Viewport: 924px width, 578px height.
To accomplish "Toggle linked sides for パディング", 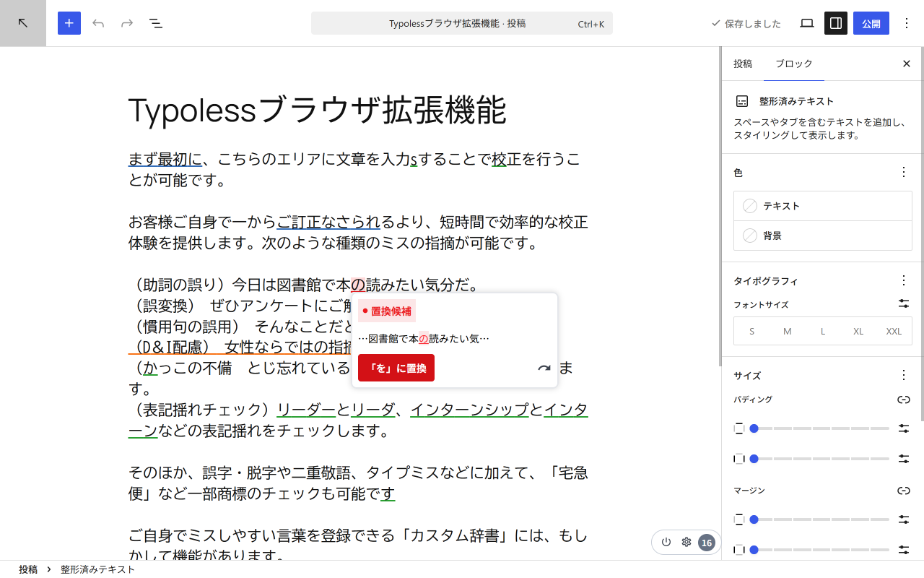I will 904,400.
